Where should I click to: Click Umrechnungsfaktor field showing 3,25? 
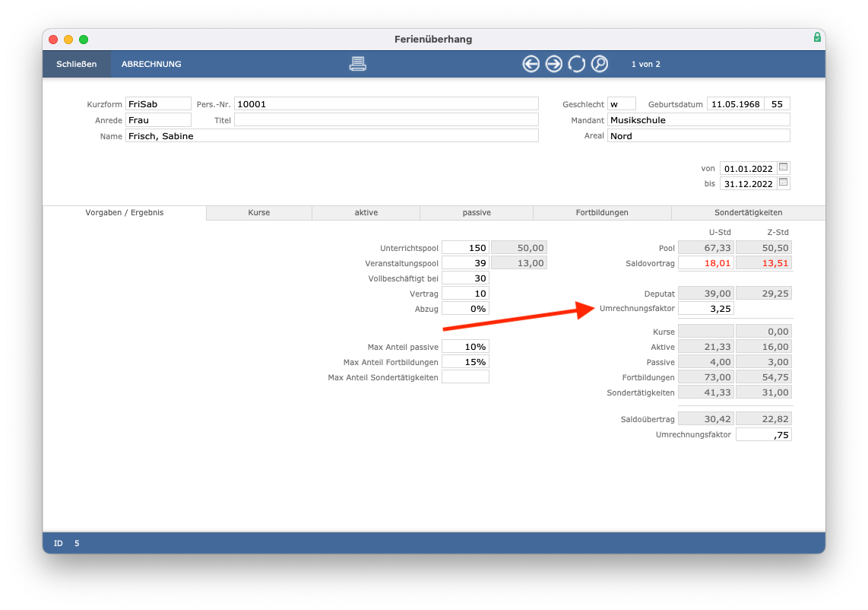706,309
